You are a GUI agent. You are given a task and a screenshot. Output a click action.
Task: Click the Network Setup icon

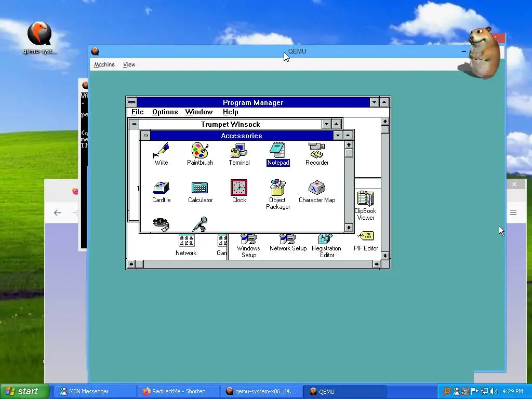point(288,242)
